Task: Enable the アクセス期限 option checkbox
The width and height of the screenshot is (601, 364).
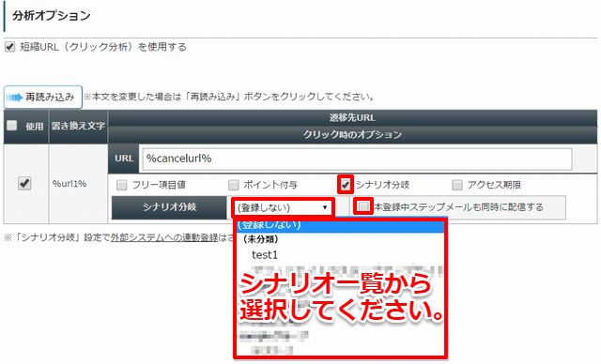Action: click(457, 185)
